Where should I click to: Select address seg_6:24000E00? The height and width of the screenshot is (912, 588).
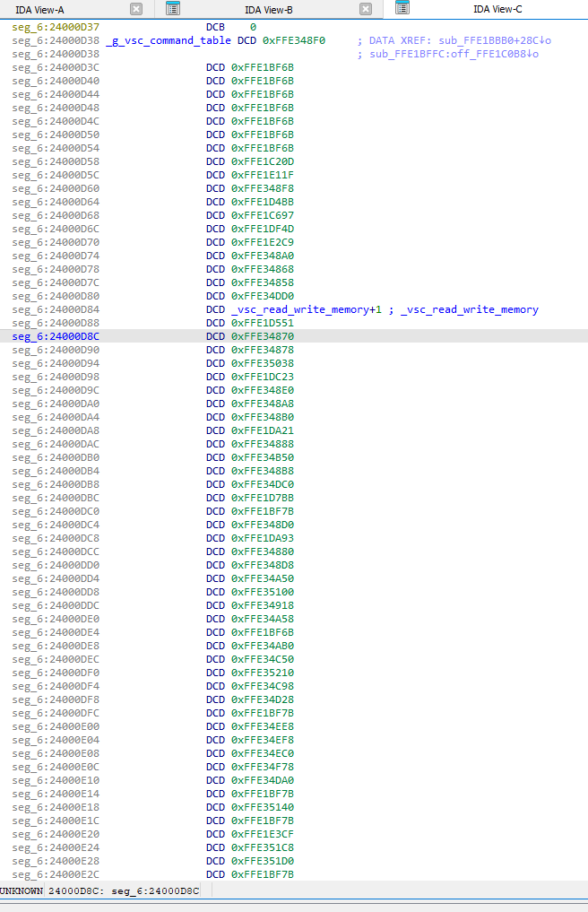[x=56, y=726]
